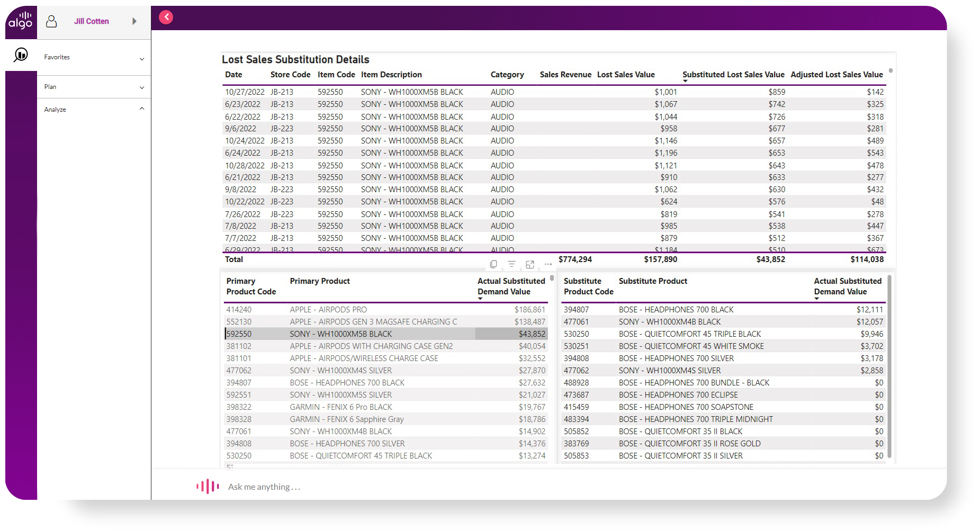
Task: Click the Category column header
Action: 507,75
